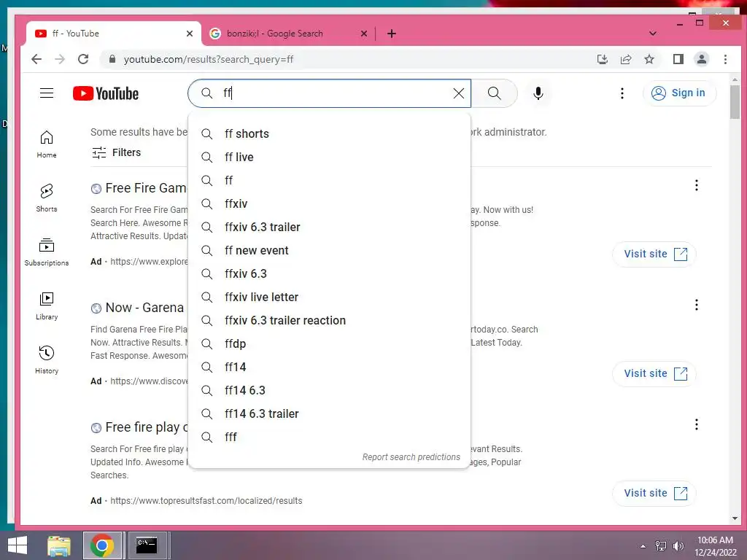Open Command Prompt from taskbar

(x=147, y=545)
